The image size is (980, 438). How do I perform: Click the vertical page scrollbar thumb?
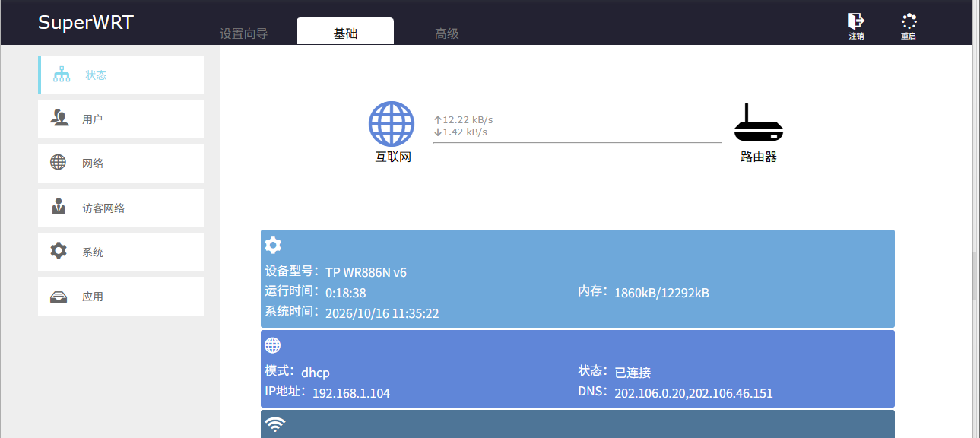pyautogui.click(x=975, y=274)
